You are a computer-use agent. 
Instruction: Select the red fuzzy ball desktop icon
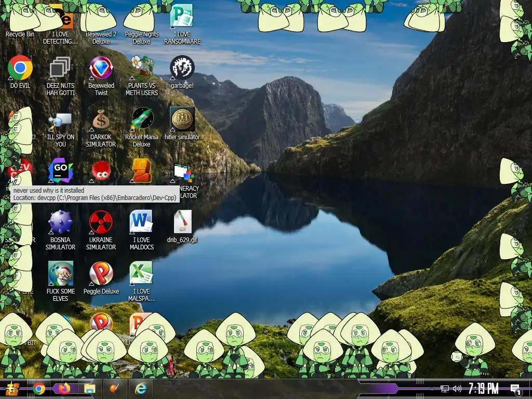[x=101, y=171]
